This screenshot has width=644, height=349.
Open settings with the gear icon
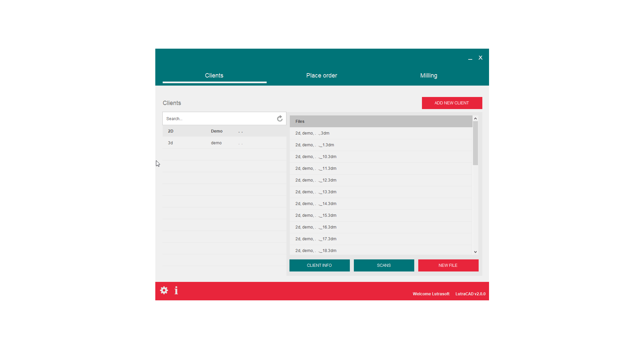point(164,290)
